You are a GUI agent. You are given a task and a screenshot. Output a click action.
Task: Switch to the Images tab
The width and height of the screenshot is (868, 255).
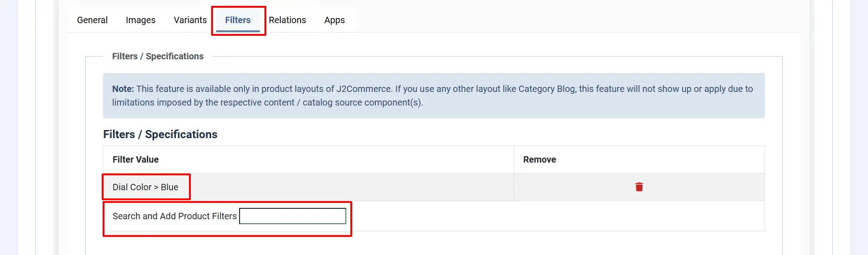(141, 20)
